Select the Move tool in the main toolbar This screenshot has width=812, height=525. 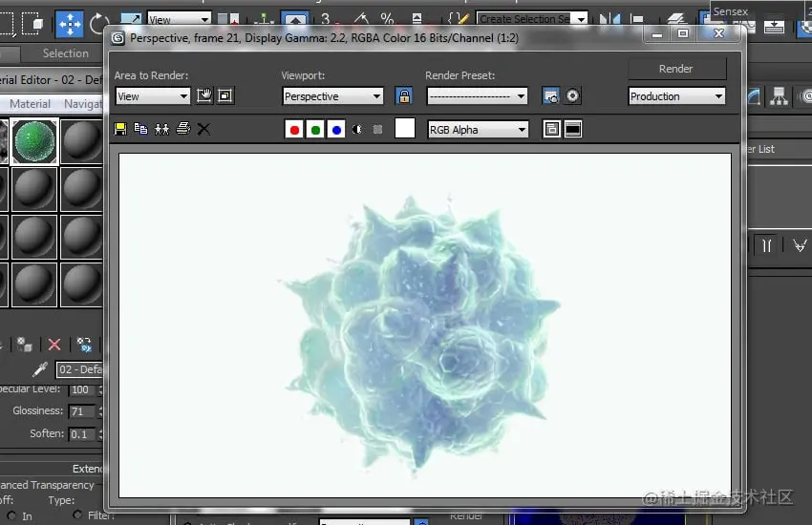pyautogui.click(x=70, y=24)
